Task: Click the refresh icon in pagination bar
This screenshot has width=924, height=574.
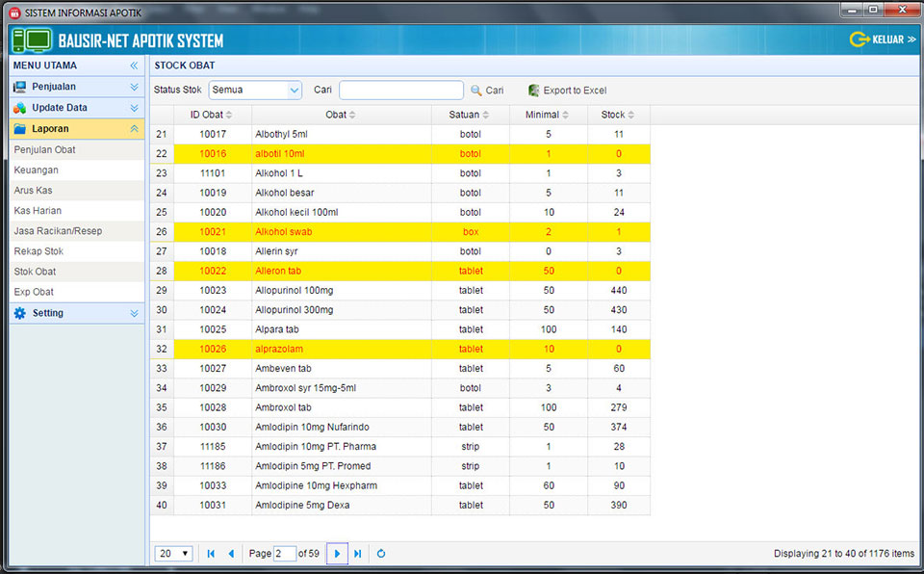Action: tap(381, 554)
